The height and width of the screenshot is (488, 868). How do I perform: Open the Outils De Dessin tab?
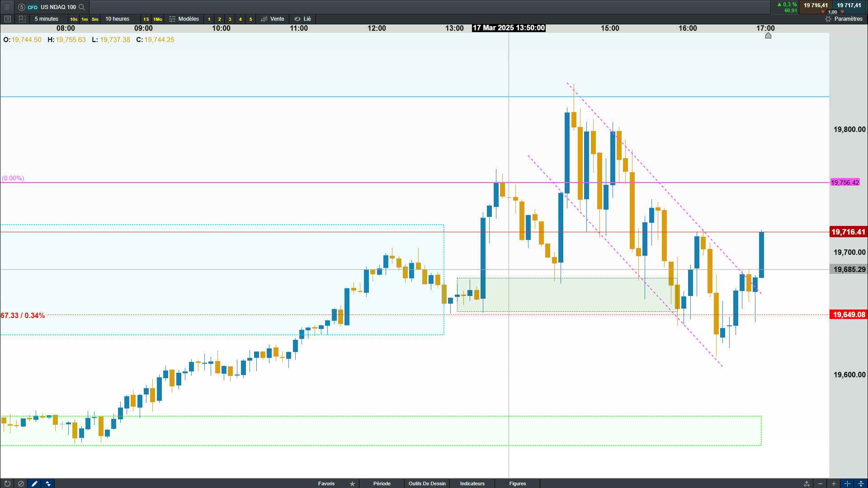pyautogui.click(x=427, y=483)
